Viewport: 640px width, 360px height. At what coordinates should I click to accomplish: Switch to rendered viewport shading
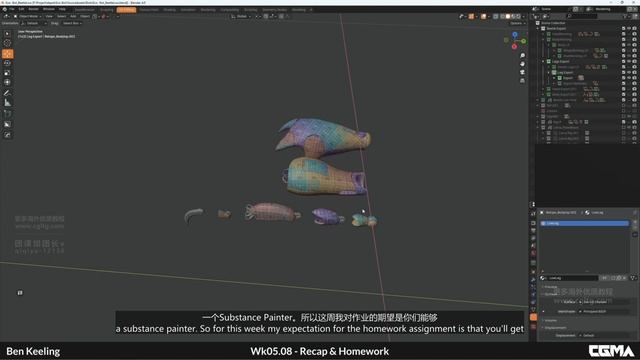(519, 16)
